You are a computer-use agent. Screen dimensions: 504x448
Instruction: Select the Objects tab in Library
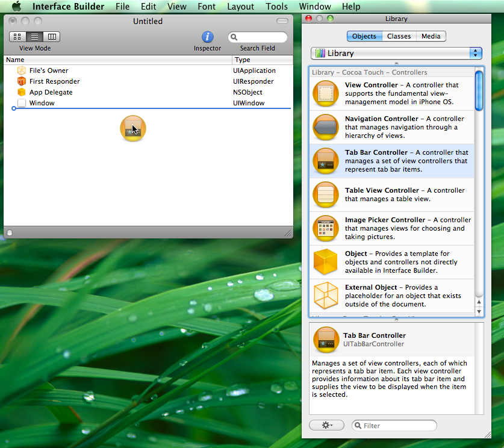point(364,36)
